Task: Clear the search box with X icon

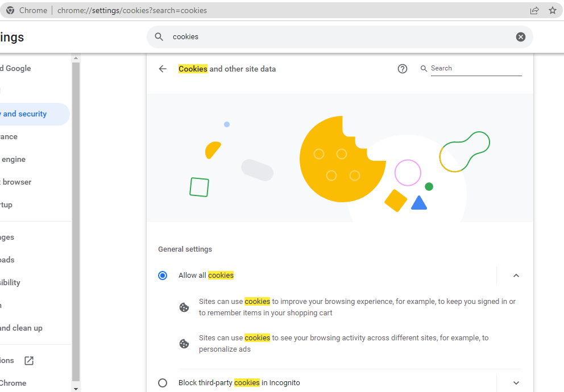Action: [521, 37]
